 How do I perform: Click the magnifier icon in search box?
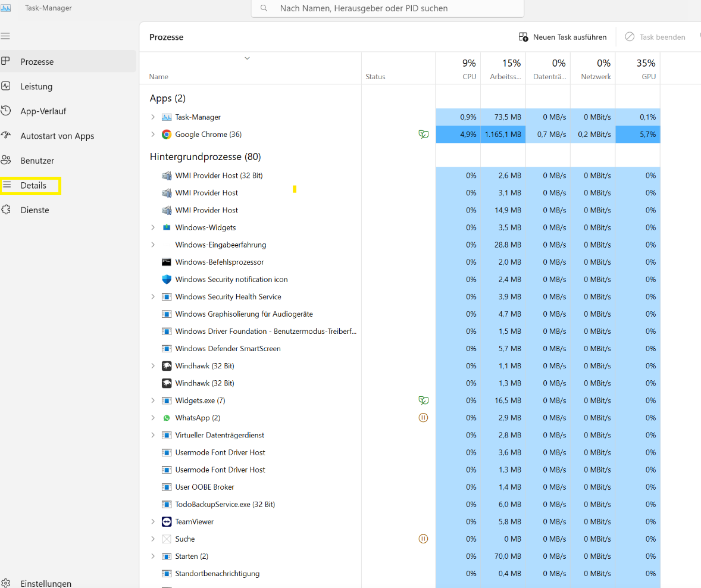[264, 8]
